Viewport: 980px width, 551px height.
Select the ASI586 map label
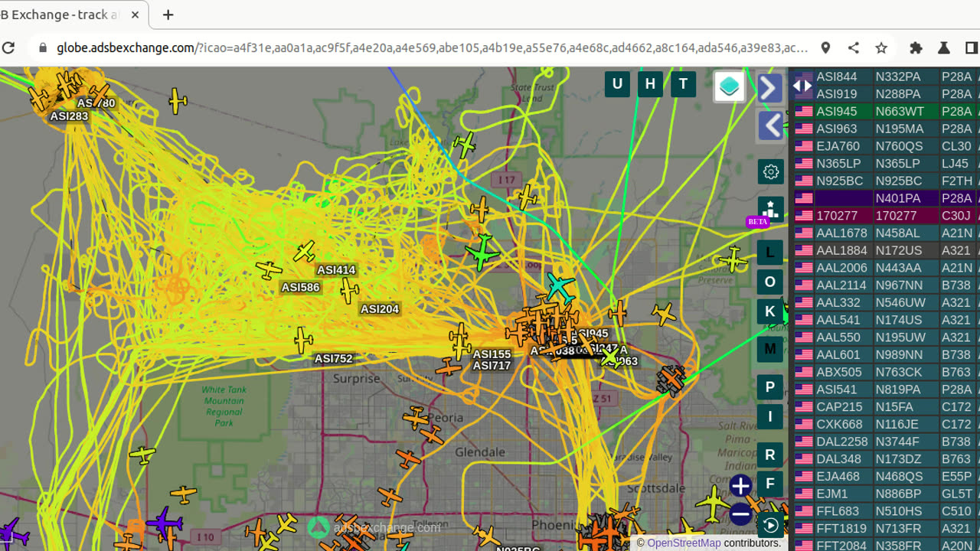pyautogui.click(x=300, y=288)
